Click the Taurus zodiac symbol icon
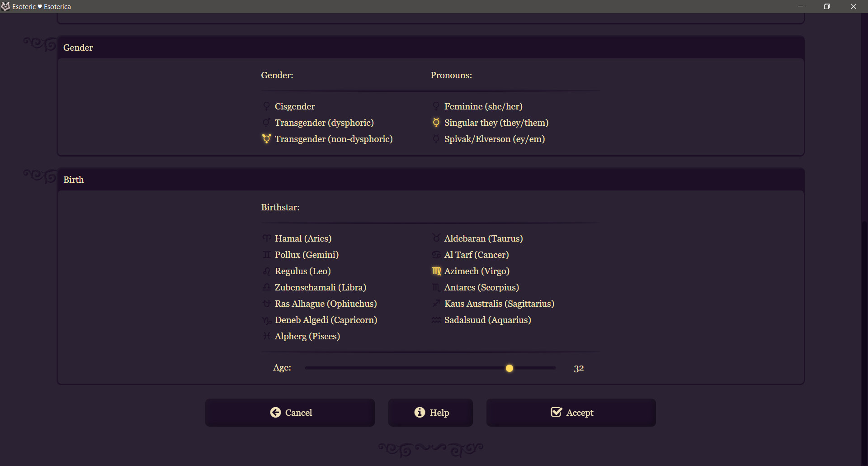Screen dimensions: 868x466 click(x=436, y=238)
